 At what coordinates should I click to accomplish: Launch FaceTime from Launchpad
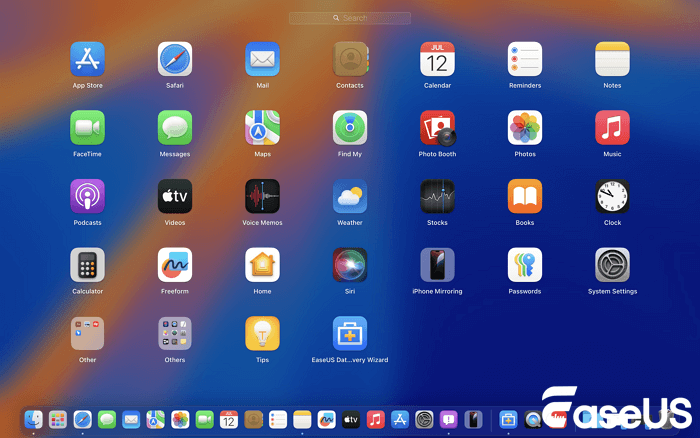(88, 128)
